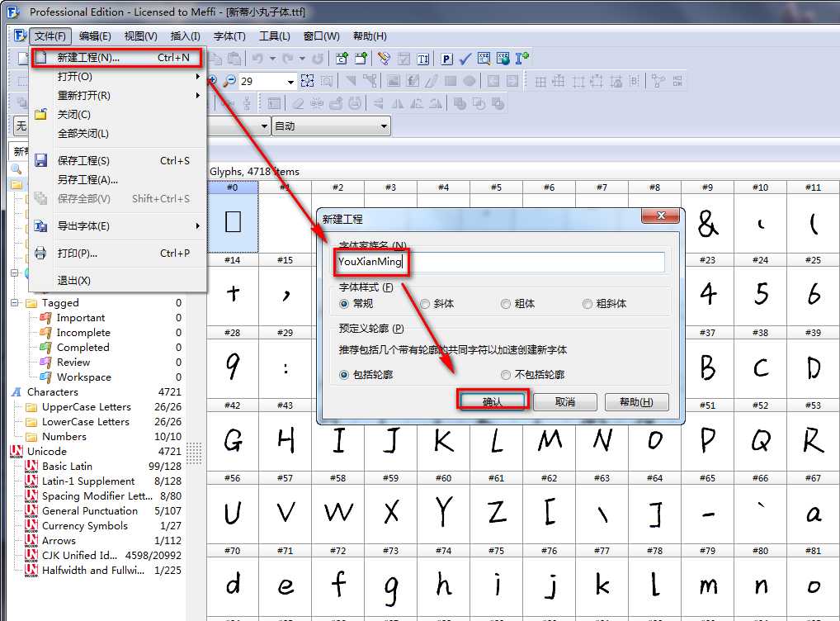Click the 帮助(H) dialog button
This screenshot has height=621, width=840.
[636, 401]
